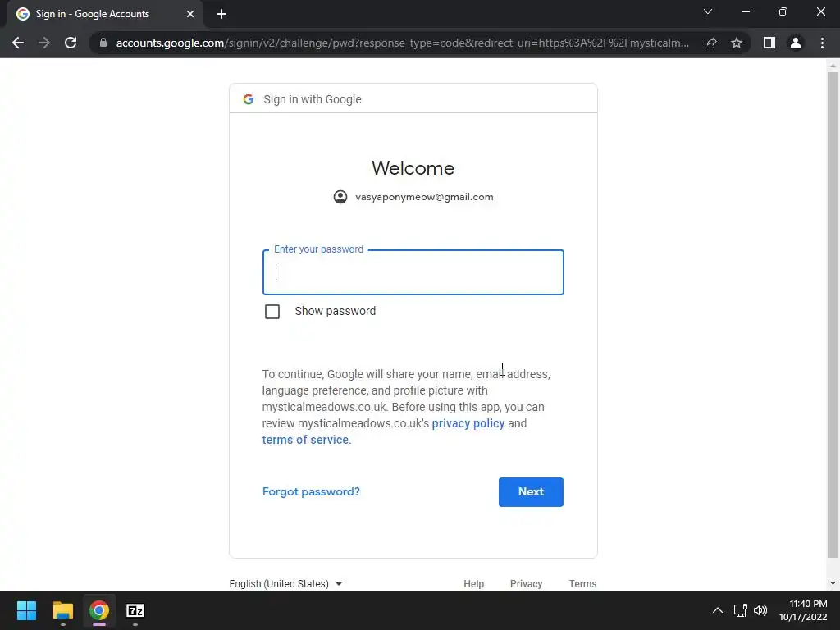The width and height of the screenshot is (840, 630).
Task: Reload the current page
Action: [71, 43]
